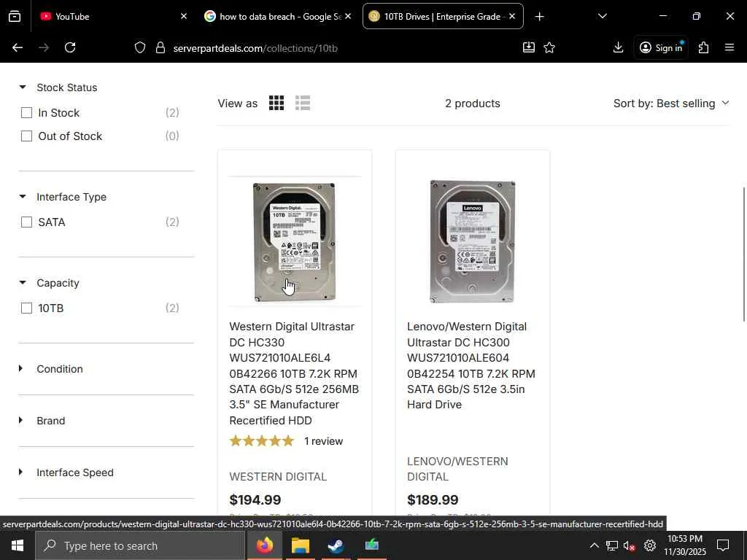Switch to the how to data breach tab
This screenshot has height=560, width=747.
pyautogui.click(x=278, y=16)
